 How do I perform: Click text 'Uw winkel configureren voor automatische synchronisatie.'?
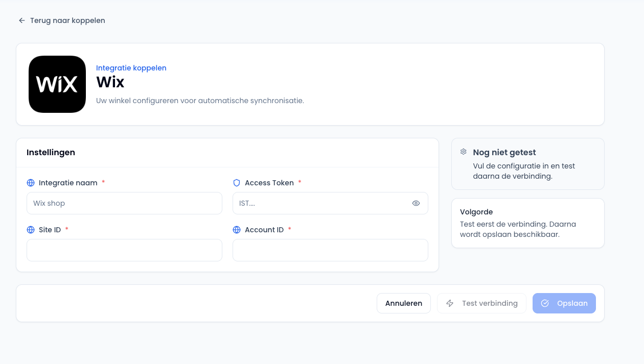(200, 101)
